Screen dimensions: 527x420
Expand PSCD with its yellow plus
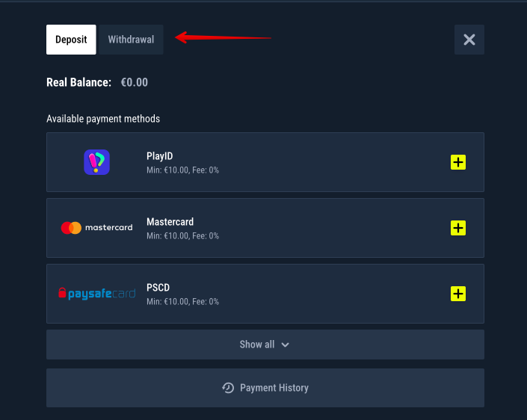point(458,294)
